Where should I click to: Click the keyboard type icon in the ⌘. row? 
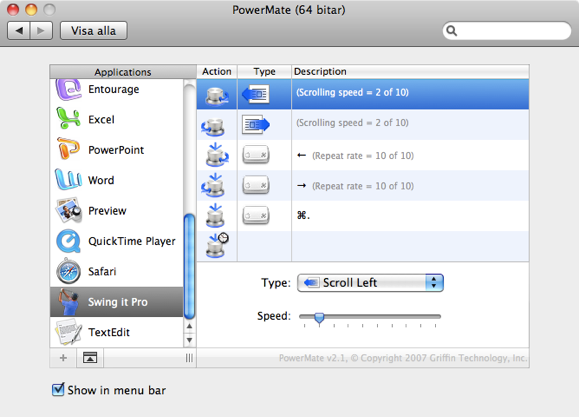256,215
